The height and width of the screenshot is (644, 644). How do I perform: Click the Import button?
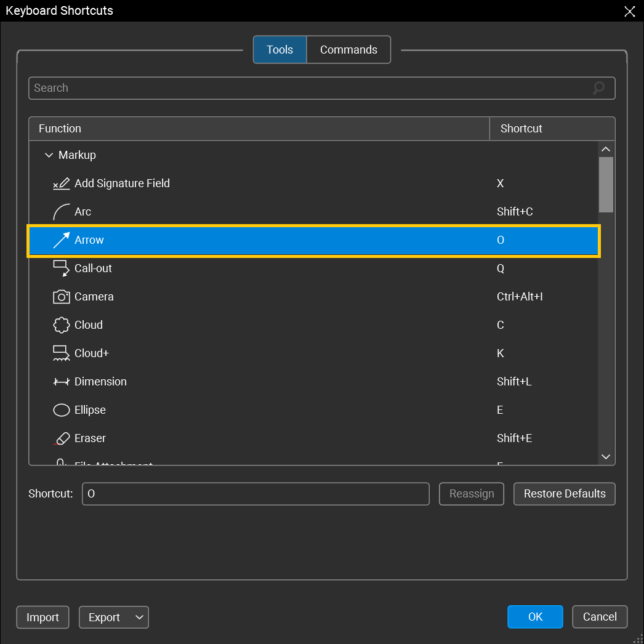[x=42, y=617]
